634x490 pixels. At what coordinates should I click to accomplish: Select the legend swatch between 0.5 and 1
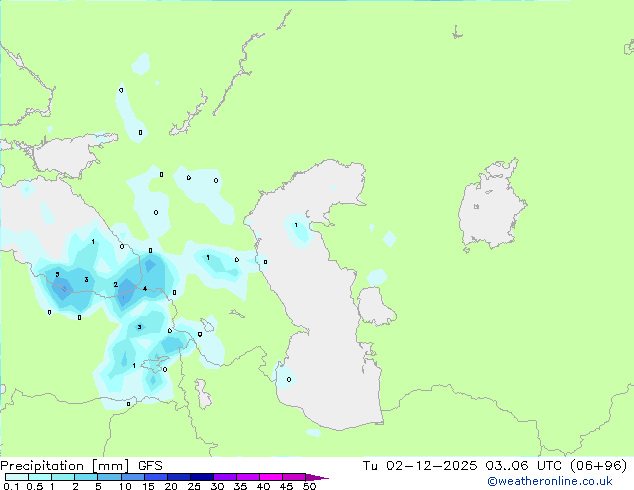[x=40, y=477]
